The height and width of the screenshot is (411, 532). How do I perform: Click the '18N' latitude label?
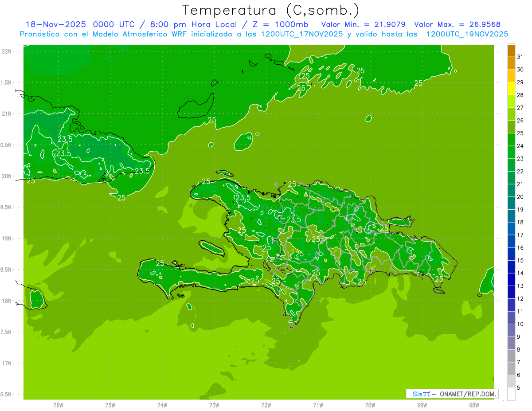pos(7,301)
